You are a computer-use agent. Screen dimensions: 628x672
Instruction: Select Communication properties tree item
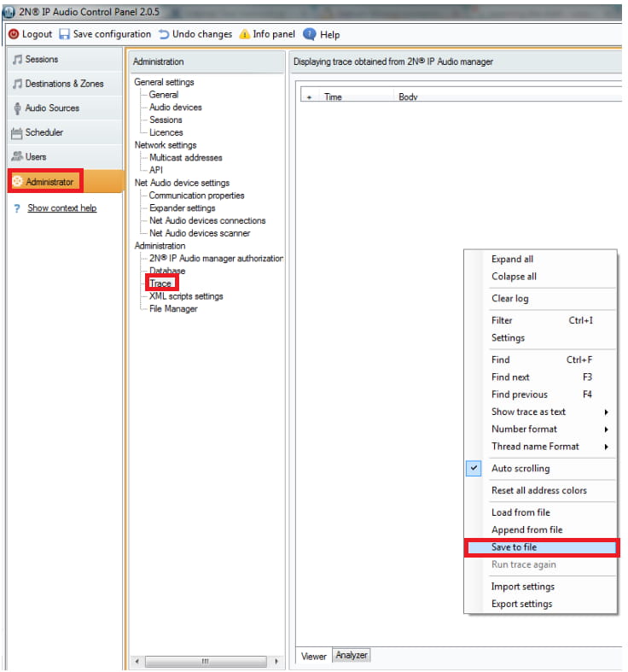pyautogui.click(x=196, y=195)
